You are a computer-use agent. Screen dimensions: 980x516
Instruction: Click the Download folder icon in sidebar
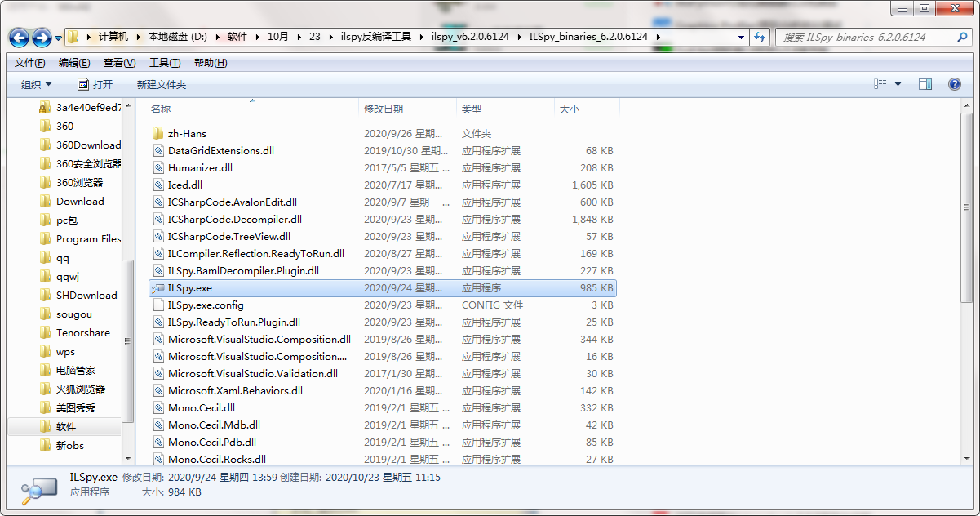point(45,201)
